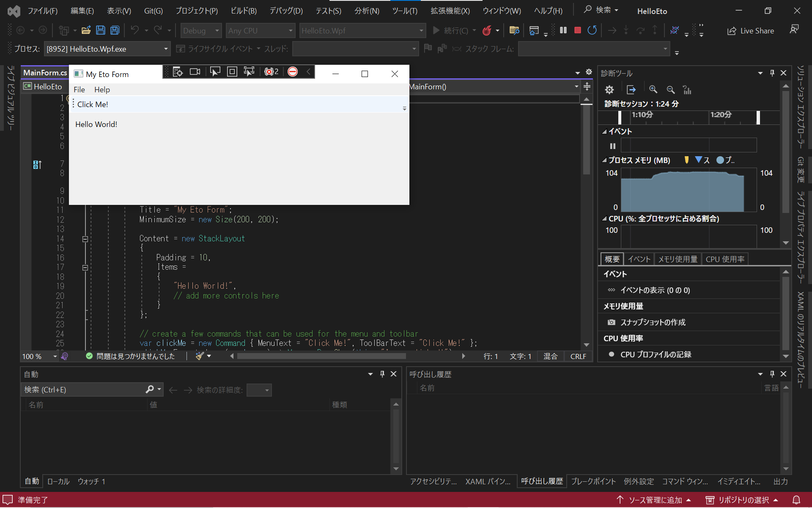Open the process dropdown showing HelloEto.Wpf.exe
Image resolution: width=812 pixels, height=508 pixels.
[x=107, y=49]
